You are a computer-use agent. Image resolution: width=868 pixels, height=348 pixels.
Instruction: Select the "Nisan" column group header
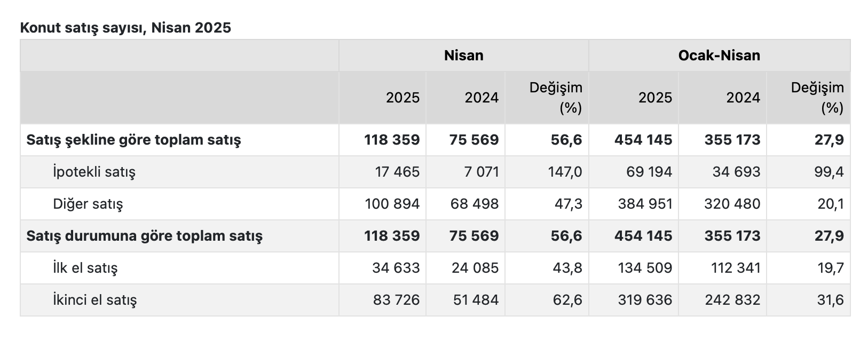click(x=463, y=56)
